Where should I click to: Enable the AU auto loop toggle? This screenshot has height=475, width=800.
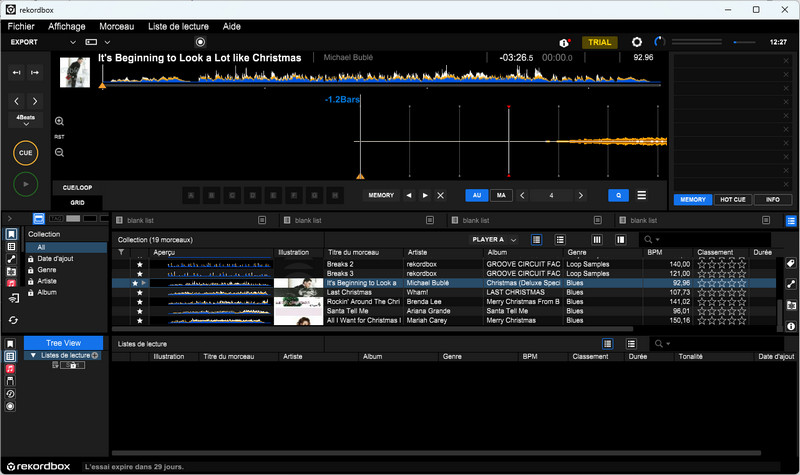(477, 195)
